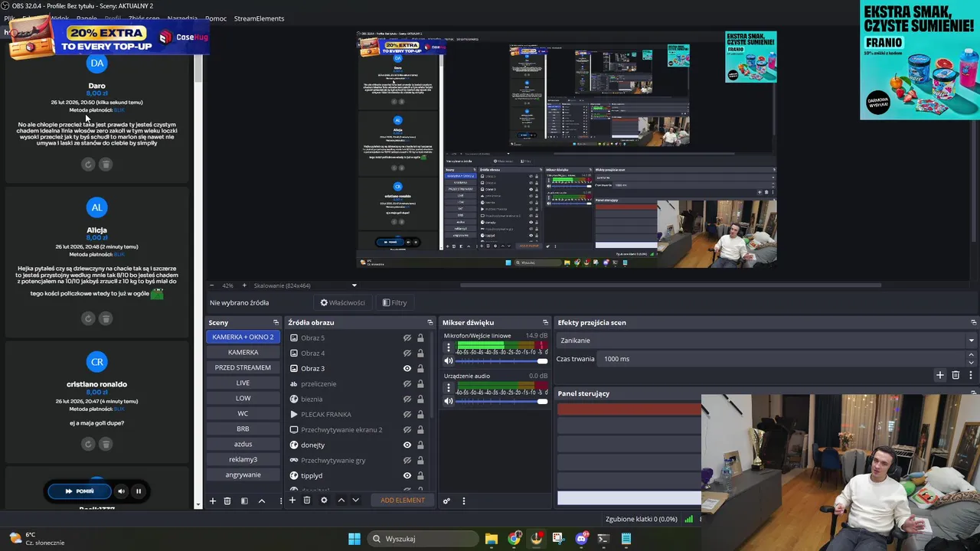Toggle visibility of the przeliczenie source
The width and height of the screenshot is (980, 551).
click(x=407, y=383)
